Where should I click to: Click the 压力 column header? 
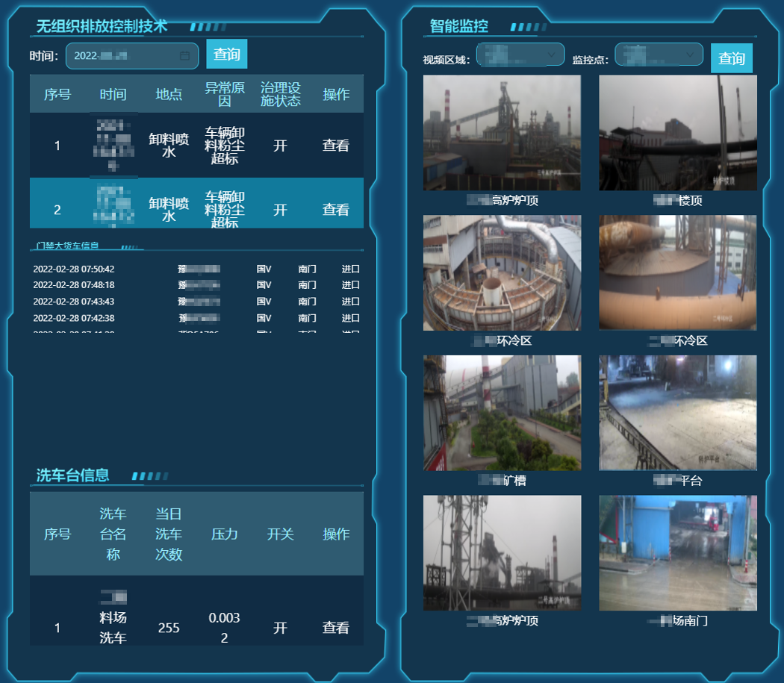coord(225,534)
